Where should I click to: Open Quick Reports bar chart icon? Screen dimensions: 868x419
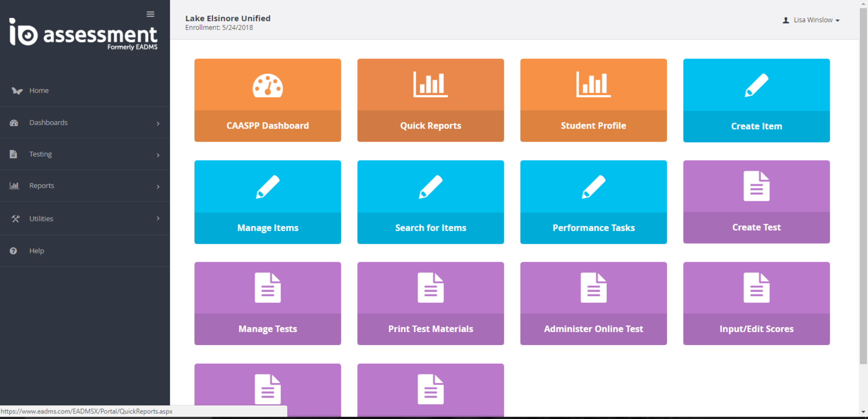[430, 84]
